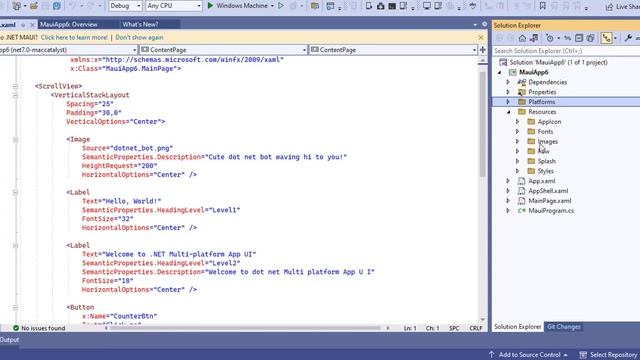Screen dimensions: 640x360
Task: Click Windows Machine run button label
Action: coord(242,6)
